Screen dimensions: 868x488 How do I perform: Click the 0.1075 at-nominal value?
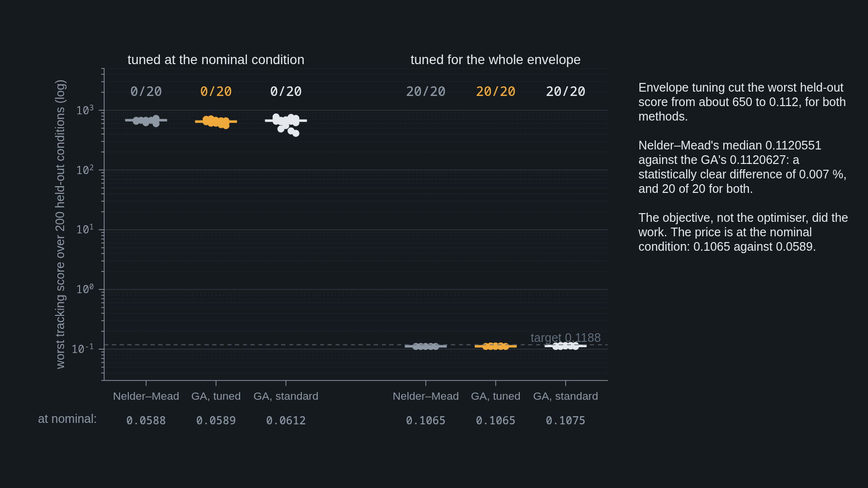click(566, 420)
